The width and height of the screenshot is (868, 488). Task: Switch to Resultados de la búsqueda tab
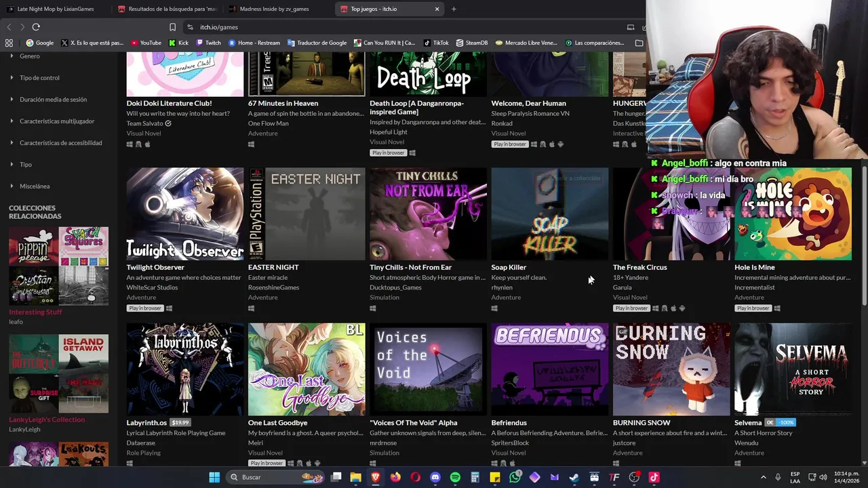point(166,9)
